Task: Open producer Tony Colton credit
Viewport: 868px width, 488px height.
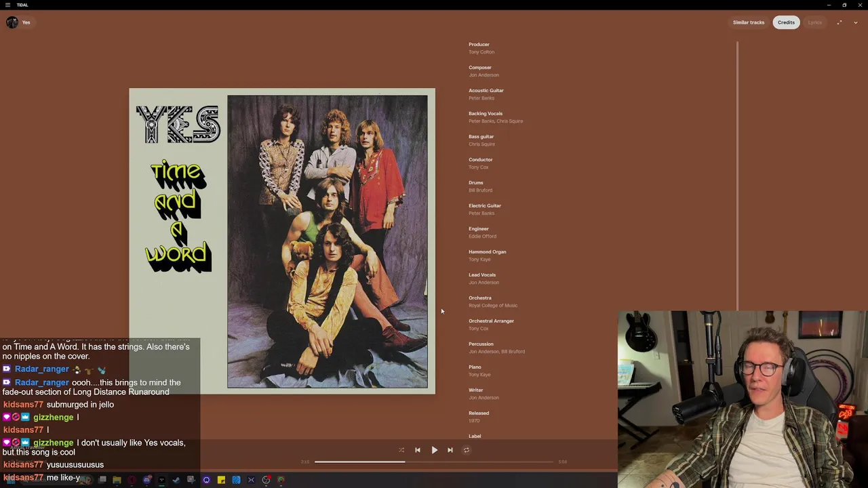Action: [481, 52]
